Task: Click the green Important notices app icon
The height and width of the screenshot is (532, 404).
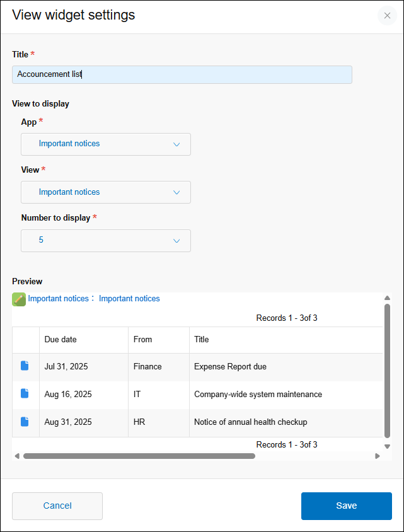Action: click(x=18, y=299)
